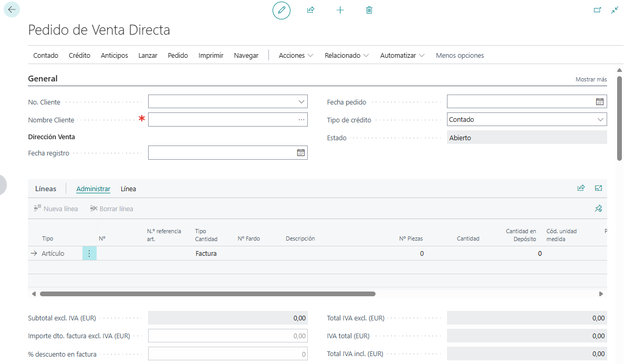
Task: Click the back arrow button
Action: pos(12,10)
